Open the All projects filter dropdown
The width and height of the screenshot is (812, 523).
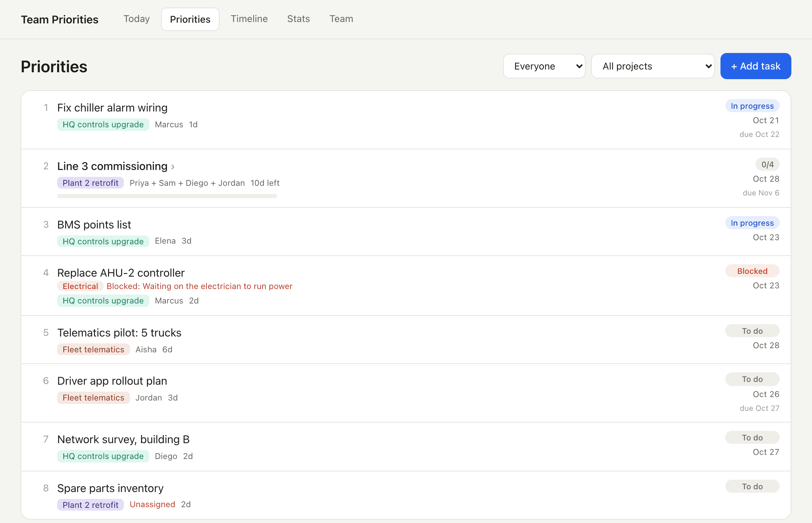[x=653, y=66]
